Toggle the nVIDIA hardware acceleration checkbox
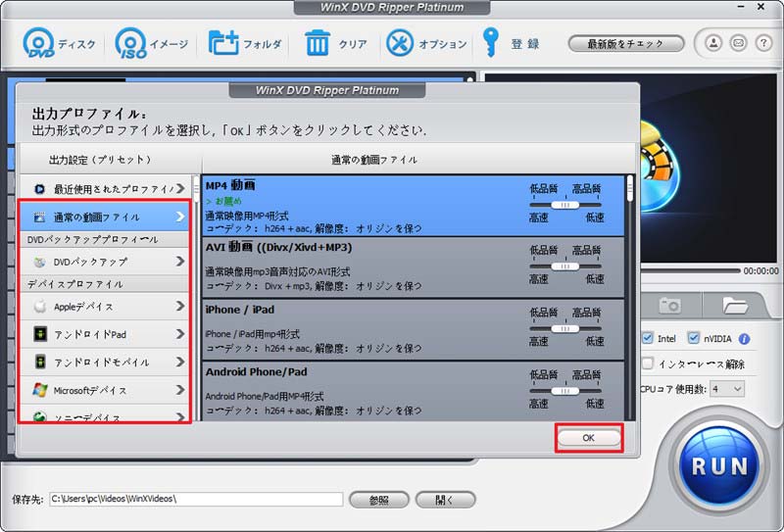Viewport: 784px width, 532px height. click(694, 339)
